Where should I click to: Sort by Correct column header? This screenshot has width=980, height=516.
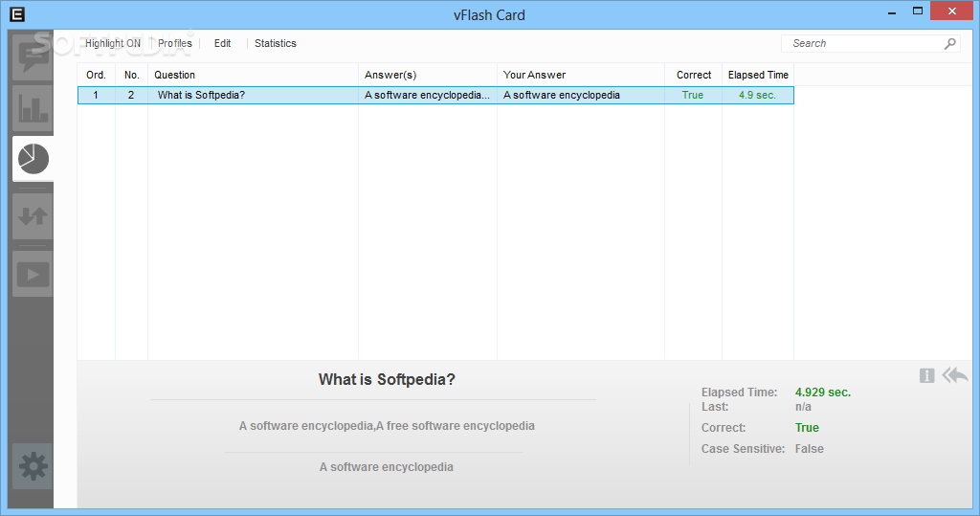693,75
